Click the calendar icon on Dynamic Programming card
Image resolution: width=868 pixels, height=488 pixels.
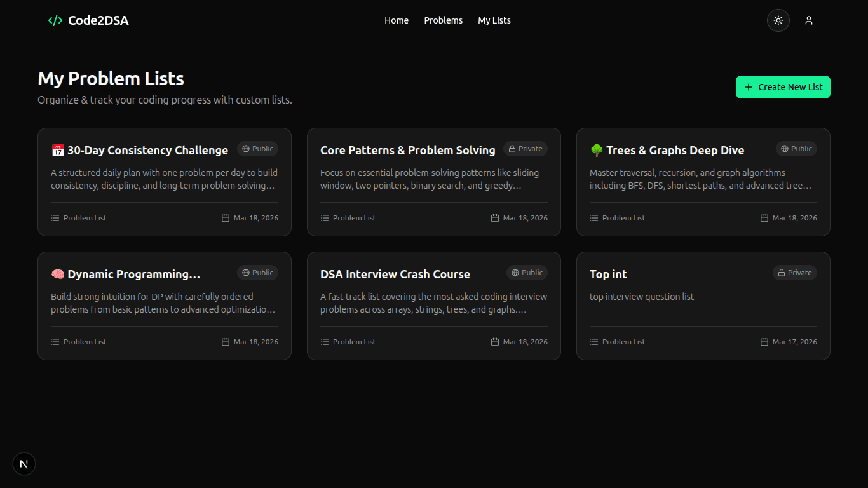coord(226,342)
